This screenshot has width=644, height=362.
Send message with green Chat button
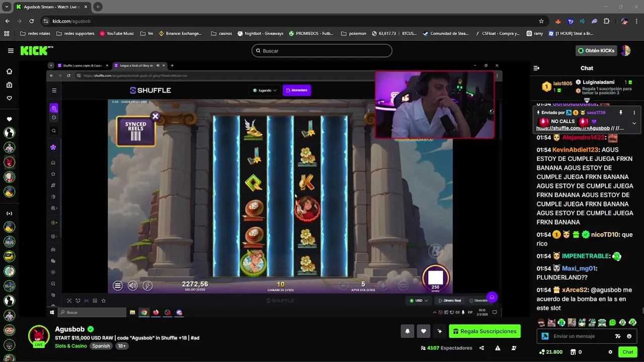pyautogui.click(x=627, y=352)
